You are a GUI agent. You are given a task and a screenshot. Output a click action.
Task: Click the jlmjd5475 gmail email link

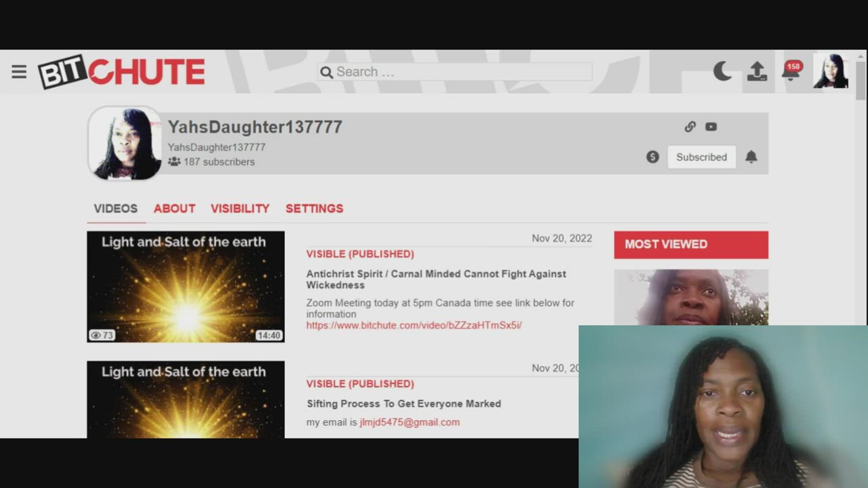(410, 422)
